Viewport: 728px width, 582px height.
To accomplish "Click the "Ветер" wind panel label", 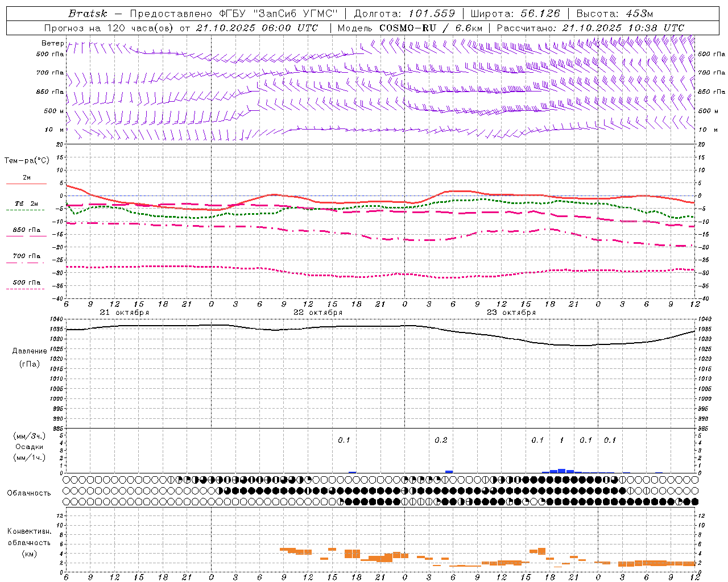I will tap(52, 43).
